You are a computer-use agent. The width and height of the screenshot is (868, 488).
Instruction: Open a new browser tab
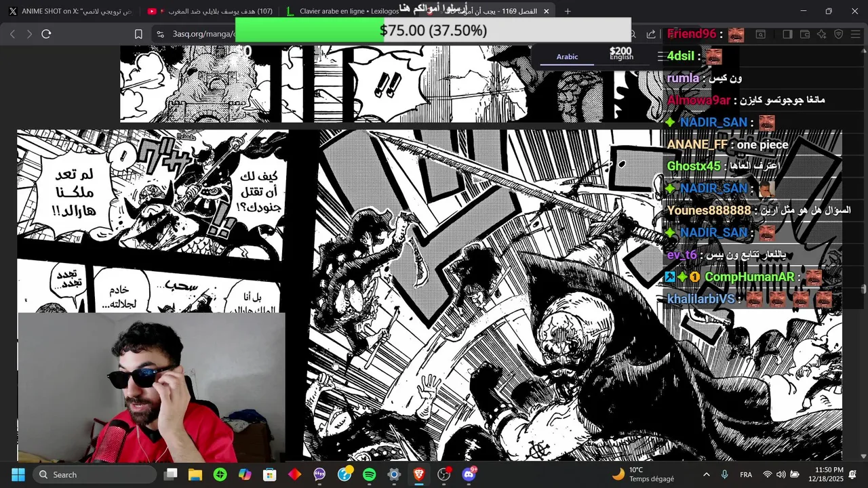tap(568, 11)
